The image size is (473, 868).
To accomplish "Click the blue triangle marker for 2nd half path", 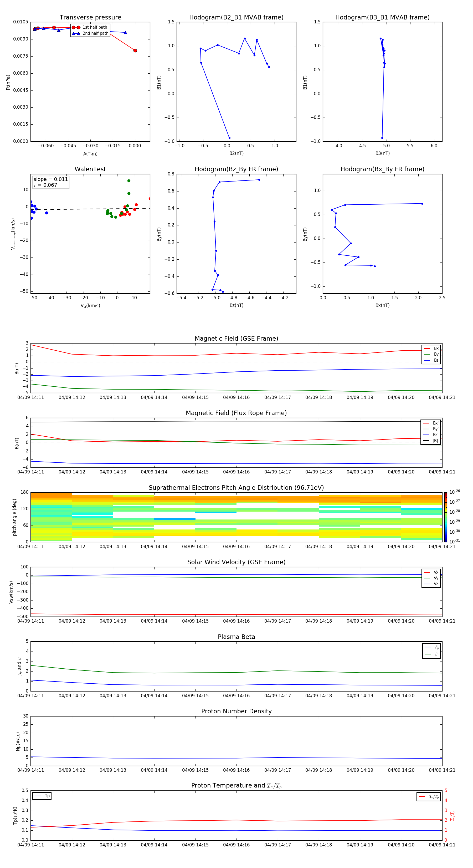I will coord(76,33).
